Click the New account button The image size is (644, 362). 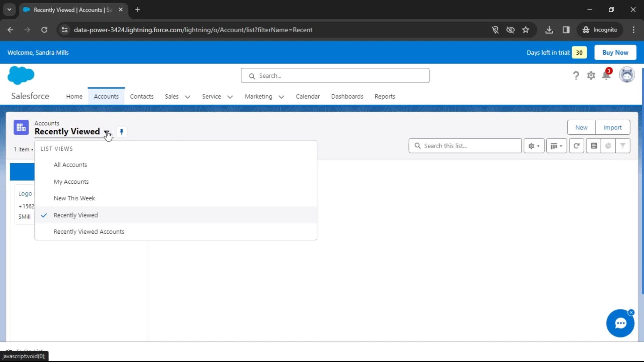581,127
